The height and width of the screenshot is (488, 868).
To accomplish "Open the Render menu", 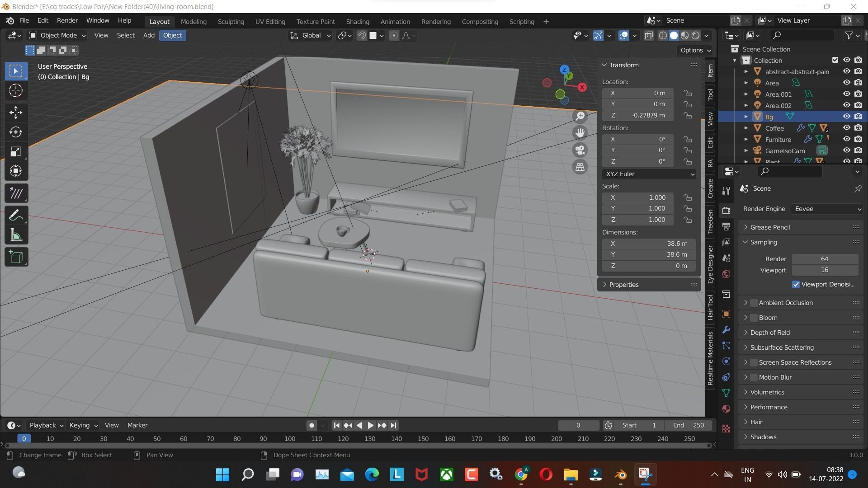I will (x=67, y=20).
